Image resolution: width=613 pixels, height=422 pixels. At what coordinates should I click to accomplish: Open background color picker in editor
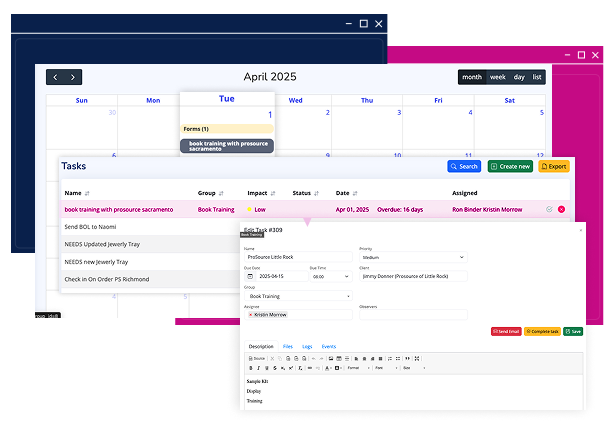[x=338, y=368]
